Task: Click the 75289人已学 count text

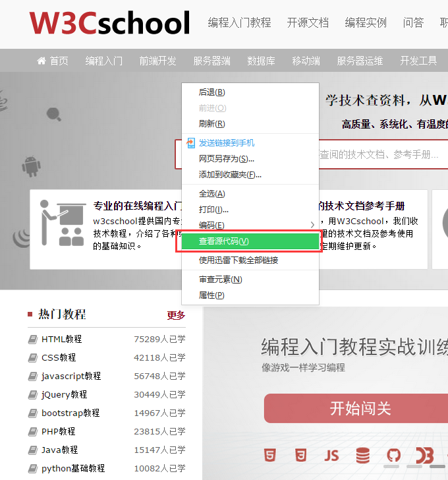Action: (159, 339)
